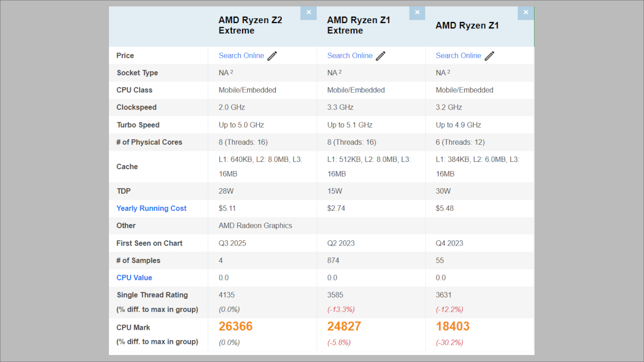Open the Yearly Running Cost link
The height and width of the screenshot is (362, 644).
[151, 209]
